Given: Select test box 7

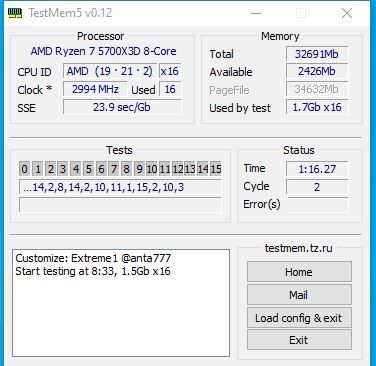Looking at the screenshot, I should pos(114,169).
